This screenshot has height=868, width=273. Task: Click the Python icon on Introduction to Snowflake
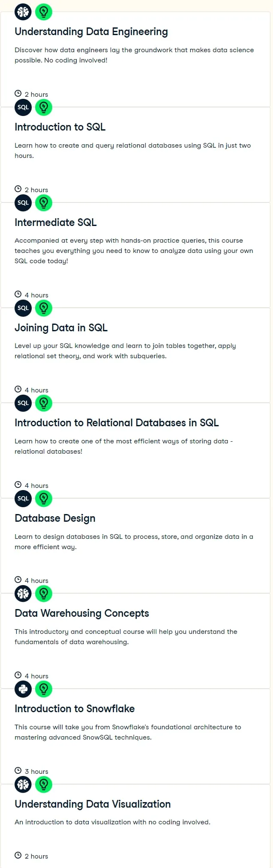[x=23, y=689]
